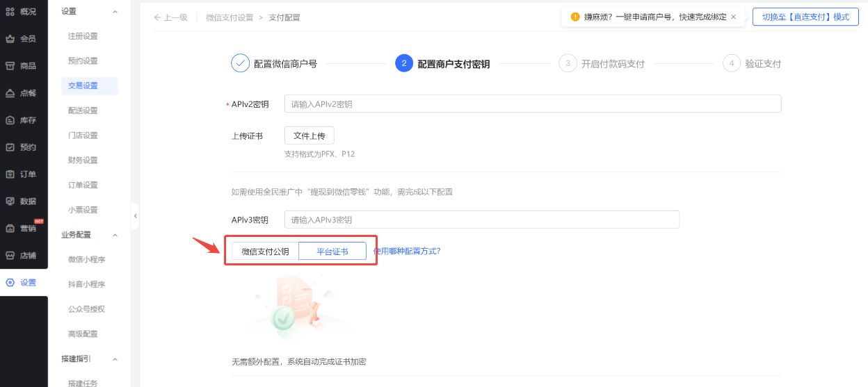Switch to 直连支付 mode button

(805, 17)
